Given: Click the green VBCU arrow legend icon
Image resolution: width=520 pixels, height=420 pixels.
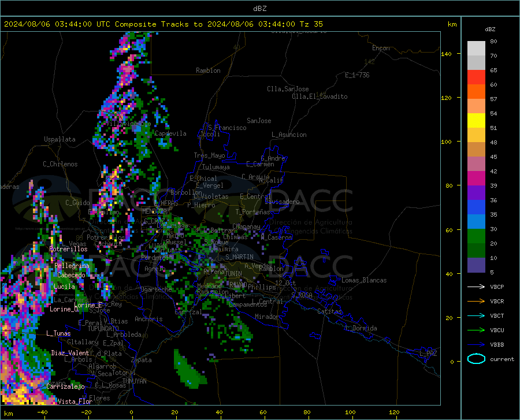Looking at the screenshot, I should point(476,330).
